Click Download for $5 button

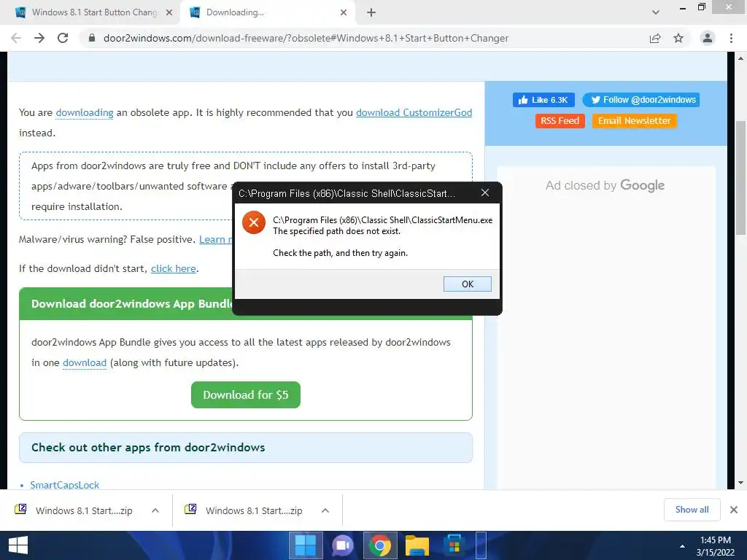[246, 394]
